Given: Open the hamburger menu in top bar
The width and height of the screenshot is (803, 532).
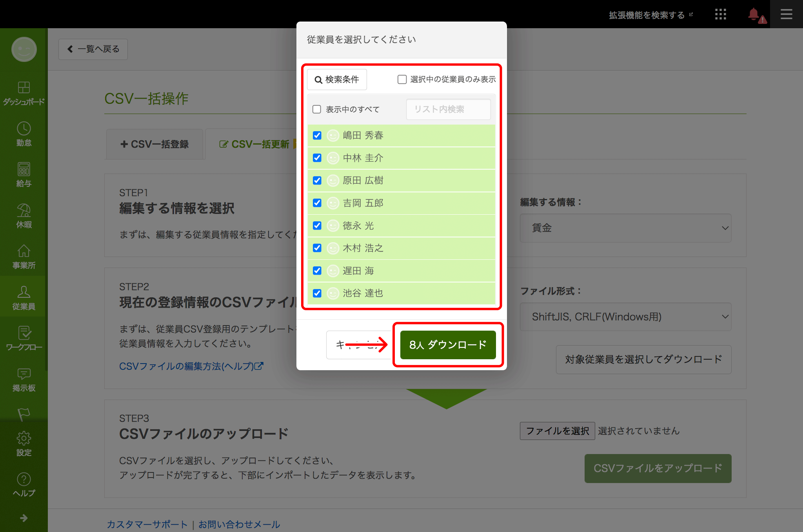Looking at the screenshot, I should (786, 14).
